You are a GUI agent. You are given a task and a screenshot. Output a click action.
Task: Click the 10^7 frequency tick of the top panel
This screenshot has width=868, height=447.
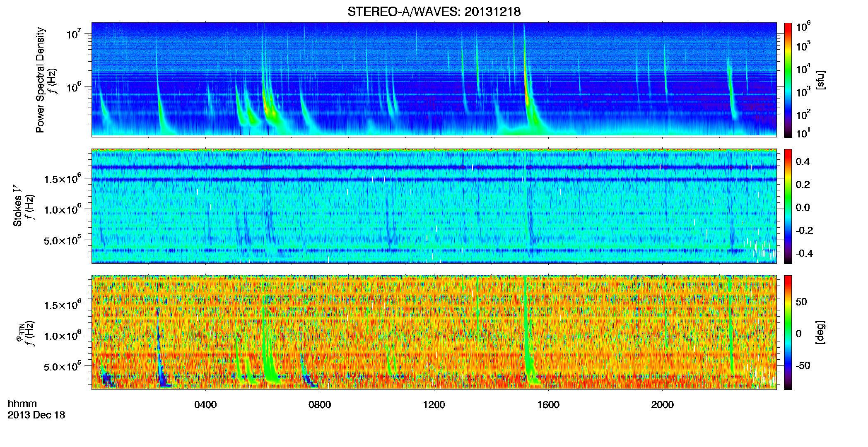coord(74,33)
